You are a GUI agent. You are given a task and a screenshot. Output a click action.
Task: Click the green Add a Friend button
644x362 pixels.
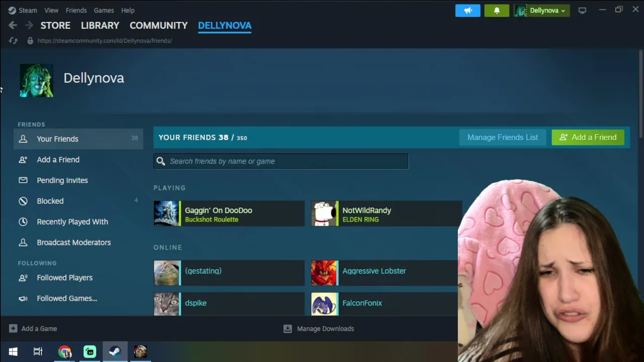coord(588,137)
